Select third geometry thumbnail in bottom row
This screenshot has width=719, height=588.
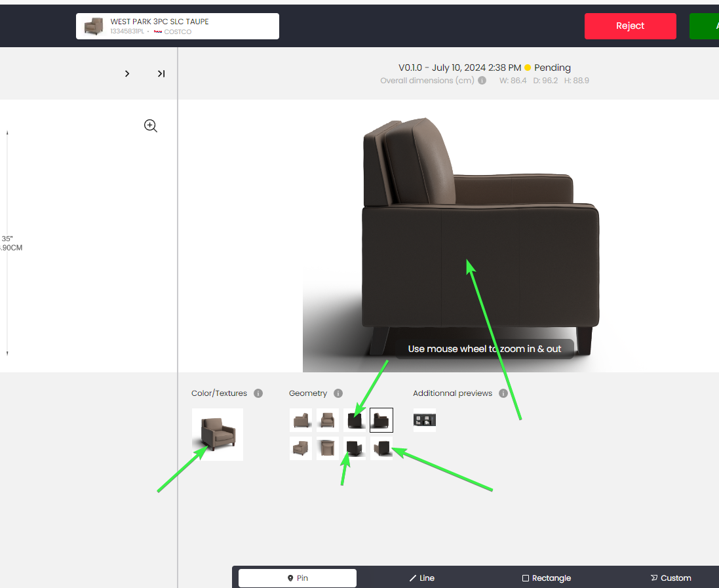click(x=355, y=448)
